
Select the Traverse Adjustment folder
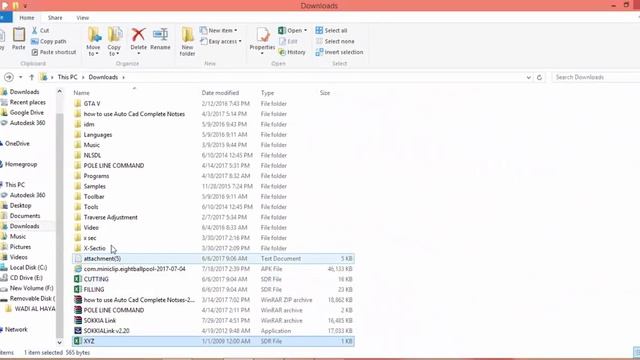click(213, 217)
